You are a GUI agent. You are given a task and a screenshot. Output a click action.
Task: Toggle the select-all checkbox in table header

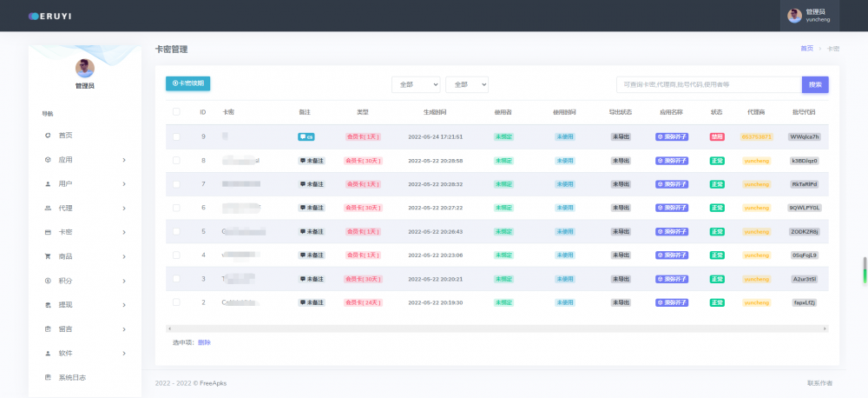[176, 111]
